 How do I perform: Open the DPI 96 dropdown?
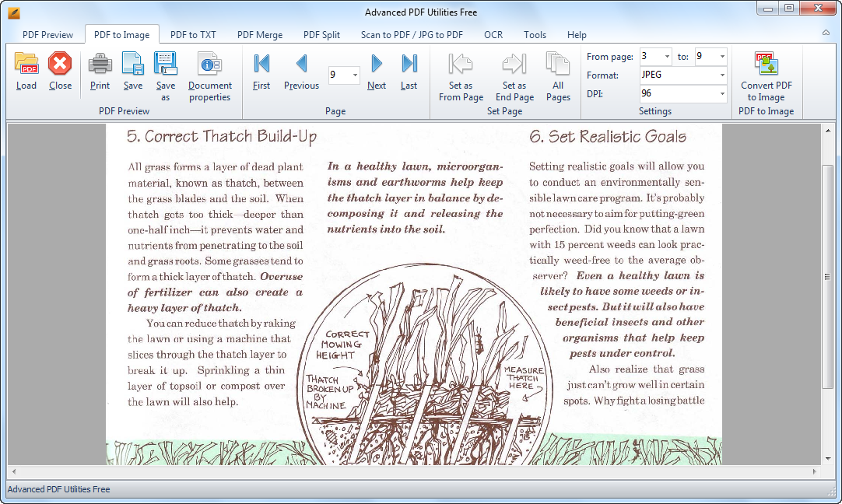click(x=722, y=93)
